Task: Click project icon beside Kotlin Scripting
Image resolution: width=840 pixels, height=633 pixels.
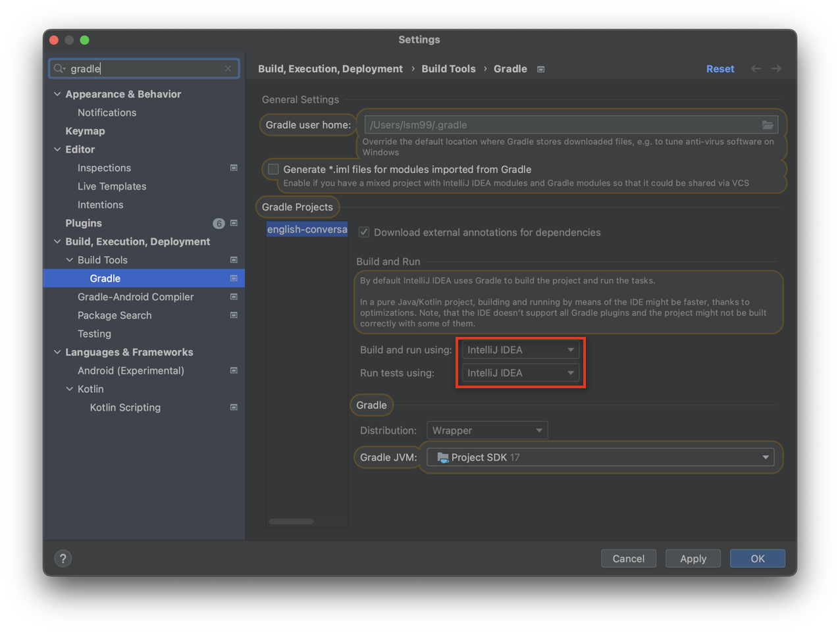Action: pos(234,407)
